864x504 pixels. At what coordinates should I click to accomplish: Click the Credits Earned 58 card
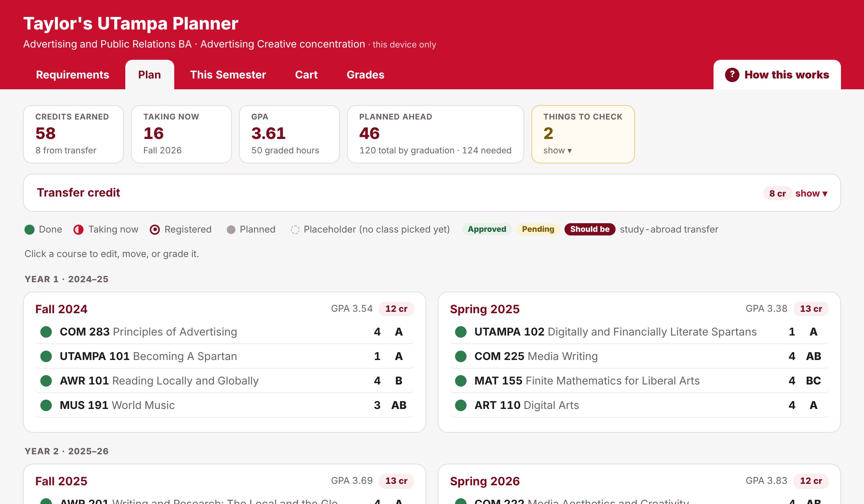pos(73,134)
